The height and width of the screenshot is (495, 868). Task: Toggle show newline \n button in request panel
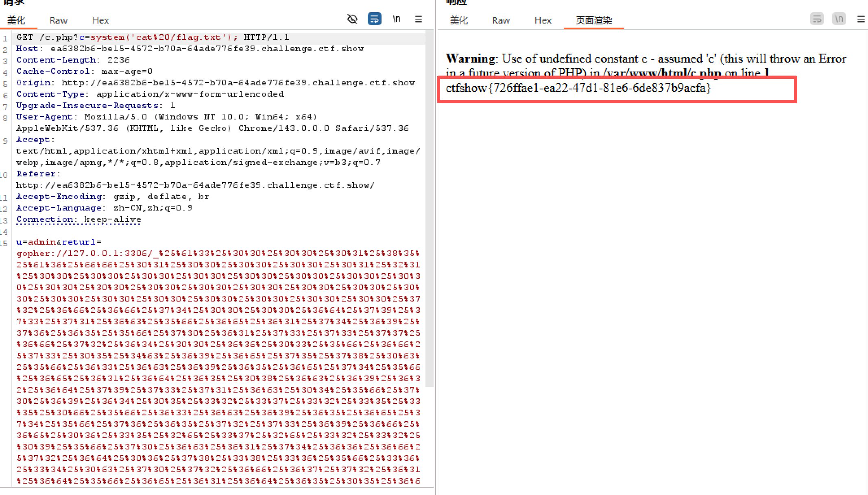(396, 19)
